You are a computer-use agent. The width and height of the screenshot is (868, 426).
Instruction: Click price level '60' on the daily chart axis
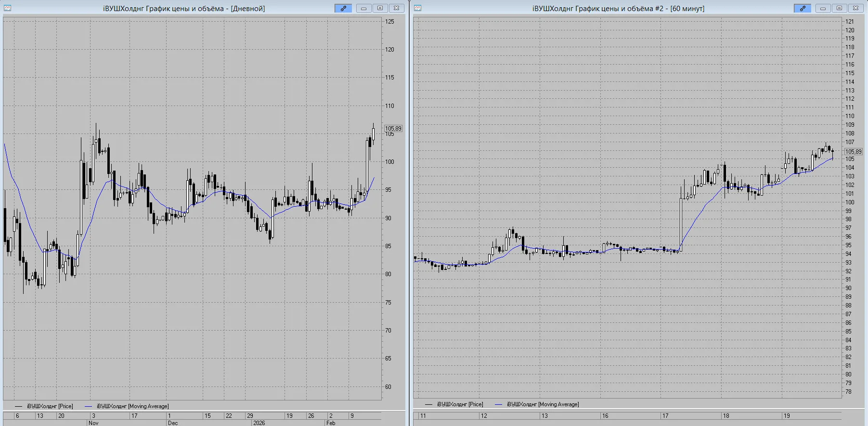click(388, 387)
